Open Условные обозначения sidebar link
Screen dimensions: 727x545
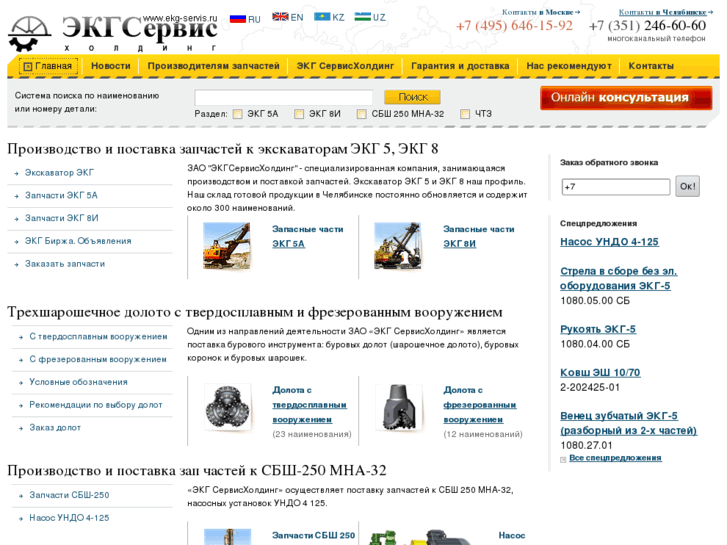click(x=78, y=382)
